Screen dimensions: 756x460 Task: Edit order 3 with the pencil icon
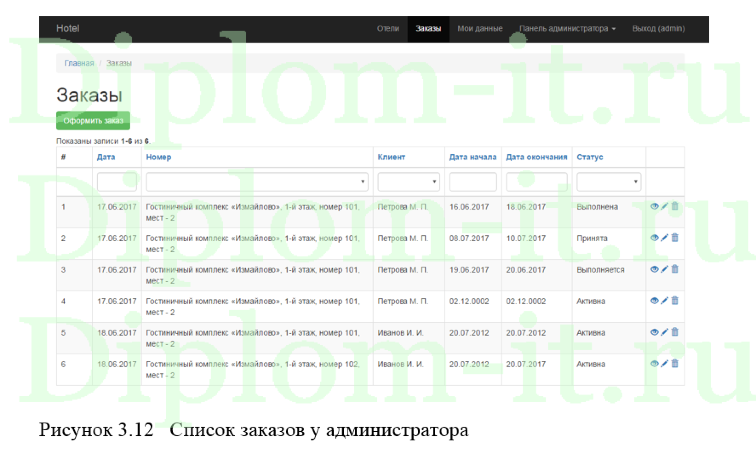coord(664,270)
